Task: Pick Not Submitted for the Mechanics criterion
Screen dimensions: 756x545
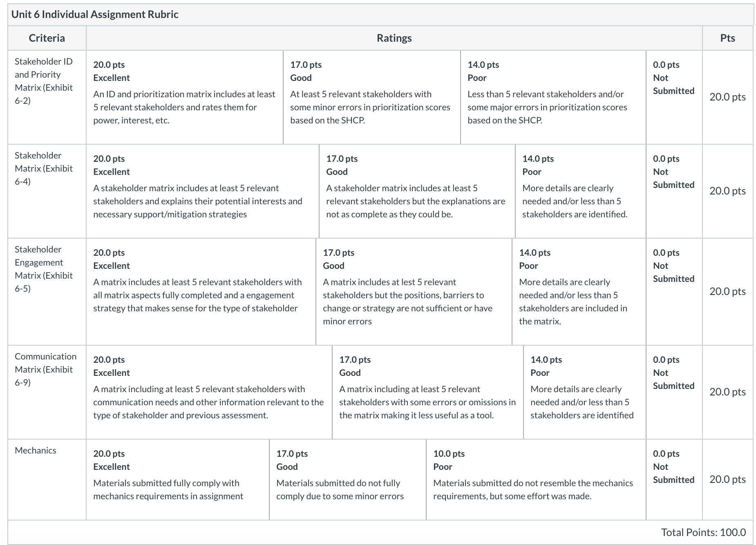Action: [674, 480]
